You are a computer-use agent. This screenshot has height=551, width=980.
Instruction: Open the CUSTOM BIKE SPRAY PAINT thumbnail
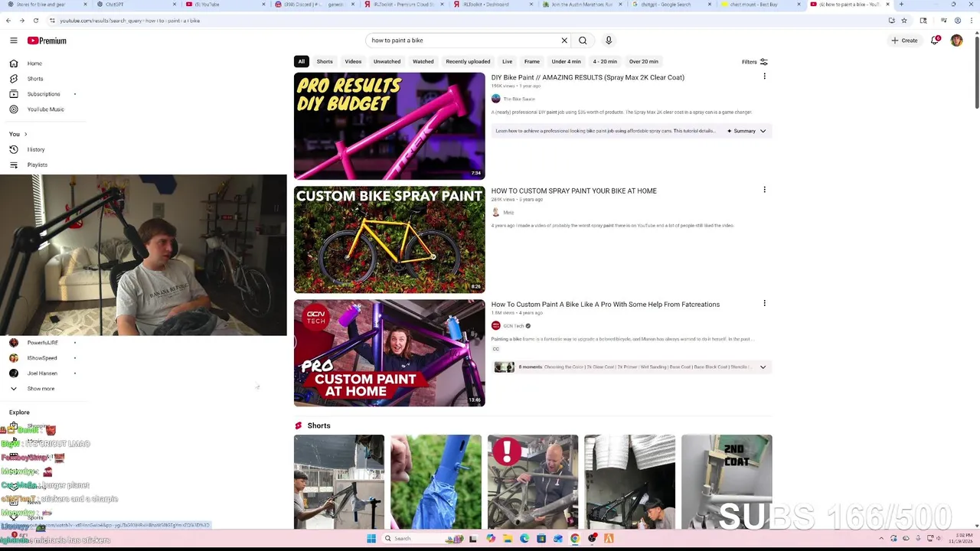tap(389, 240)
